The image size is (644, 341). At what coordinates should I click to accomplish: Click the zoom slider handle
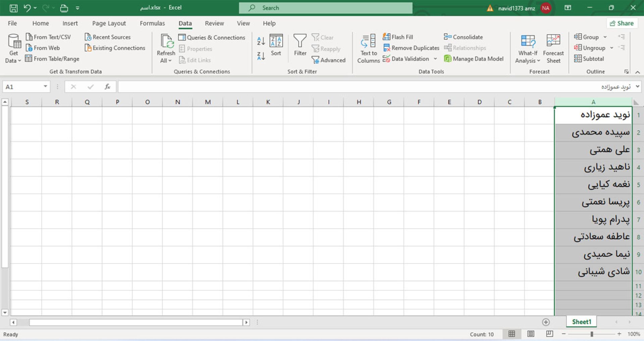point(592,334)
